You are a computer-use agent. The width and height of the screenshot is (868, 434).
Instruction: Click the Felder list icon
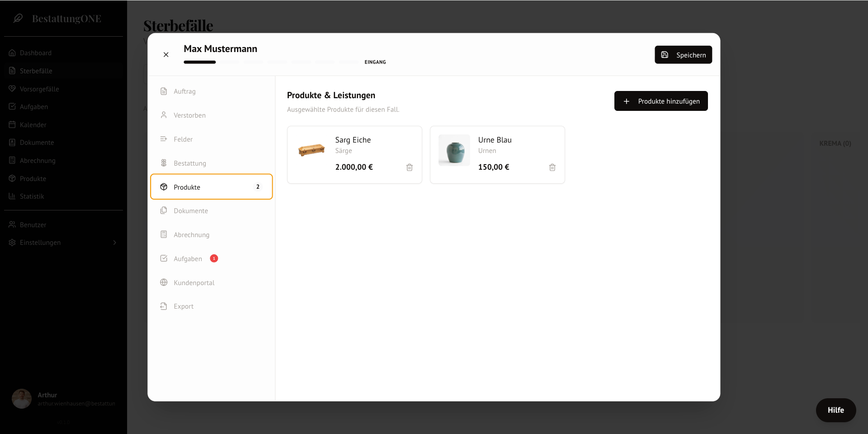(164, 139)
